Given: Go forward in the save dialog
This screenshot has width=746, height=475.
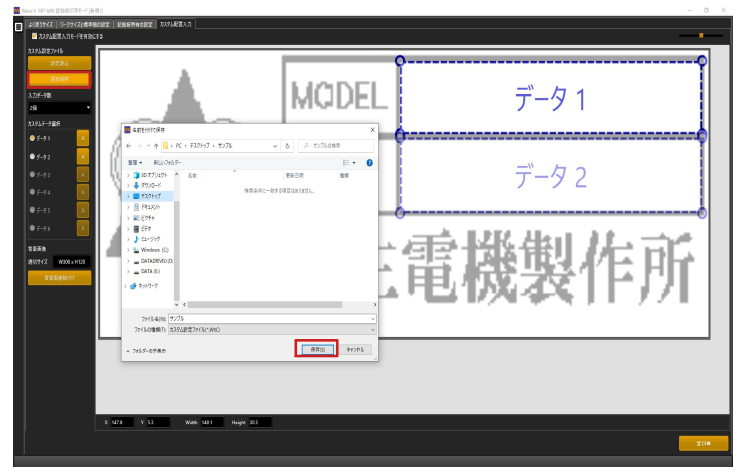Looking at the screenshot, I should pos(139,146).
